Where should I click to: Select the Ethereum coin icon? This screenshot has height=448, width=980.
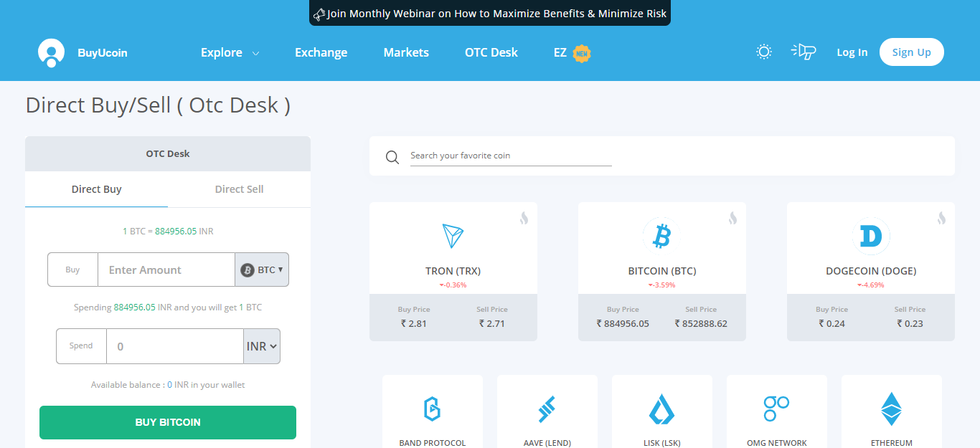click(x=891, y=409)
